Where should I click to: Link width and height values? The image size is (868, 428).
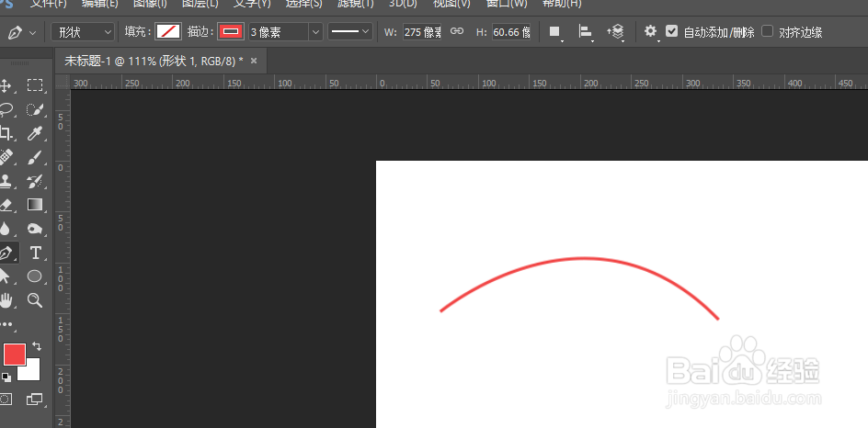coord(457,31)
